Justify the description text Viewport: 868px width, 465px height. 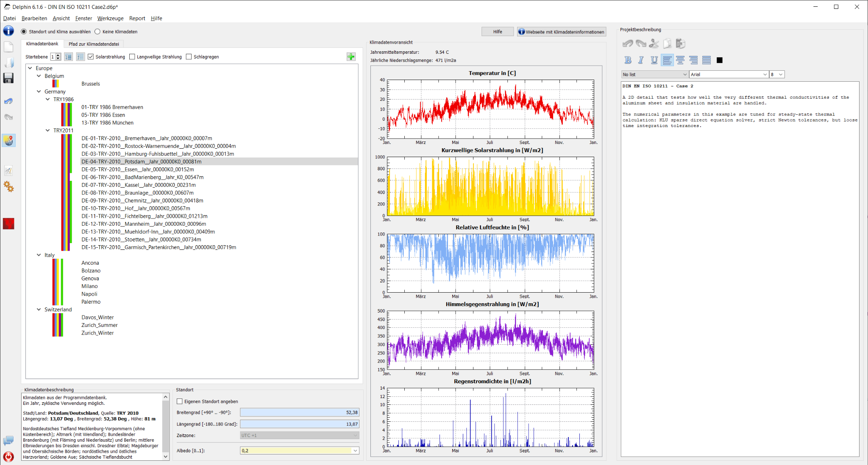pos(707,60)
